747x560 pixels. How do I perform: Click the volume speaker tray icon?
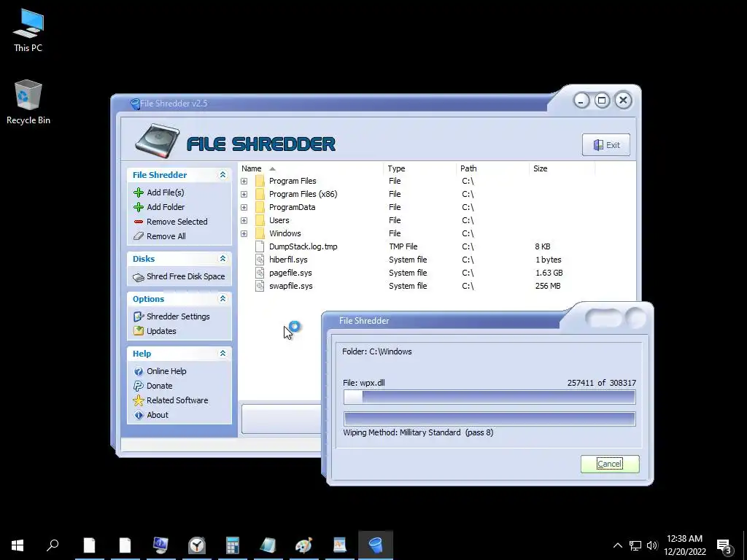[652, 545]
